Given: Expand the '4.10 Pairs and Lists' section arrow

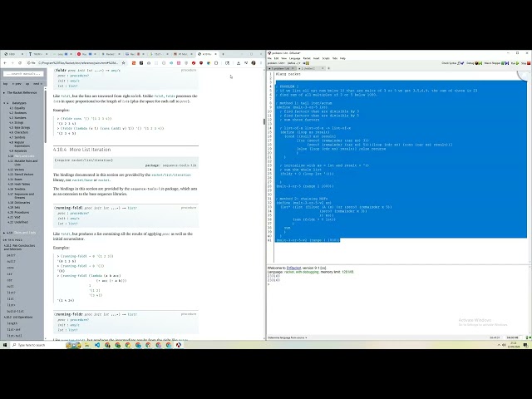Looking at the screenshot, I should (x=4, y=233).
